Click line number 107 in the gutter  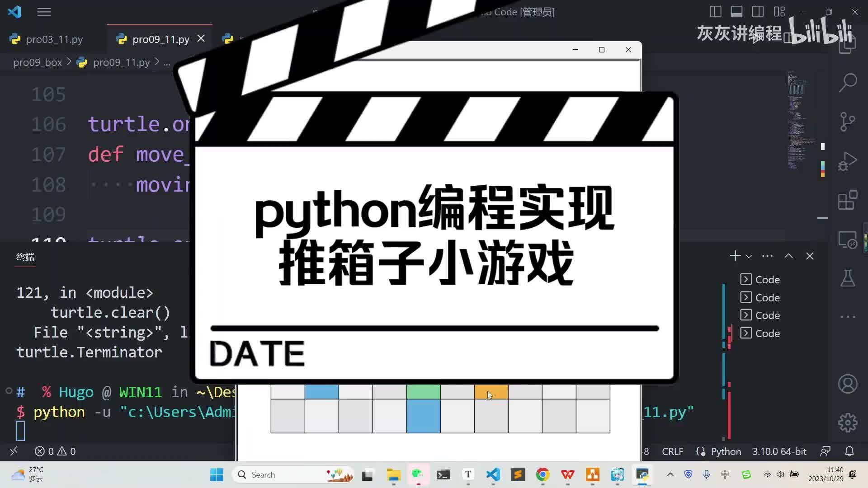pyautogui.click(x=49, y=155)
